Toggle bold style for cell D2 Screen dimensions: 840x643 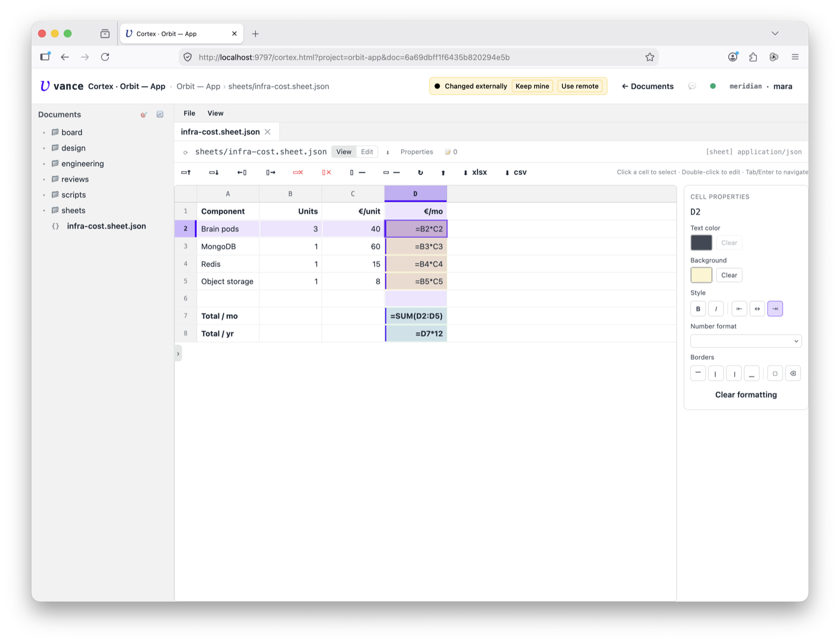698,309
